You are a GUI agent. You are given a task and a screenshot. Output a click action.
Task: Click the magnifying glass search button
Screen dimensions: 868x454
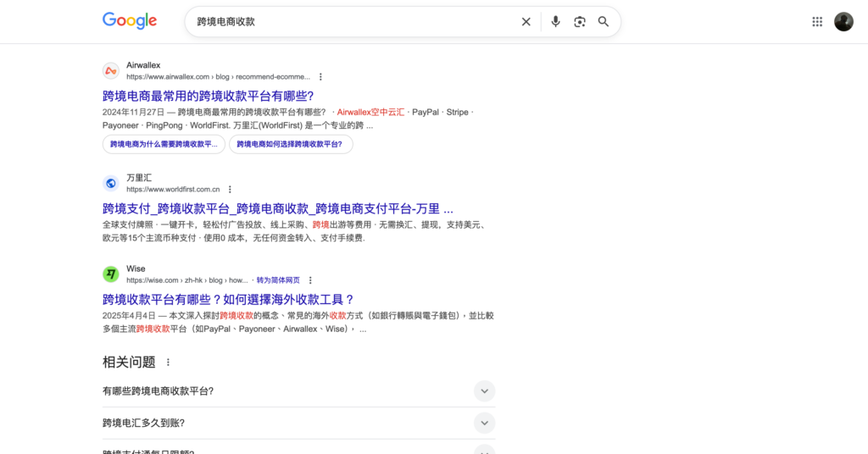pyautogui.click(x=604, y=21)
